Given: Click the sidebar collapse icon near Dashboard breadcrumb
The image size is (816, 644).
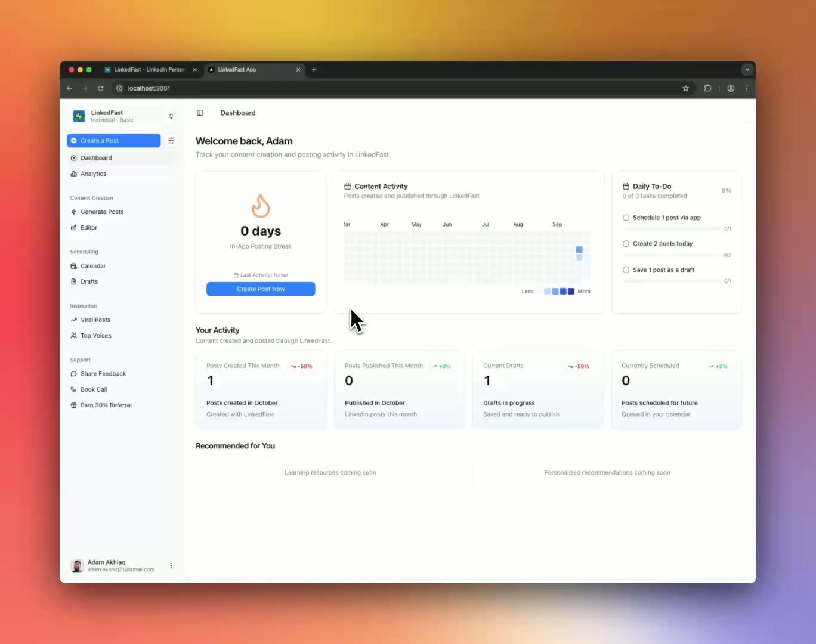Looking at the screenshot, I should (200, 113).
